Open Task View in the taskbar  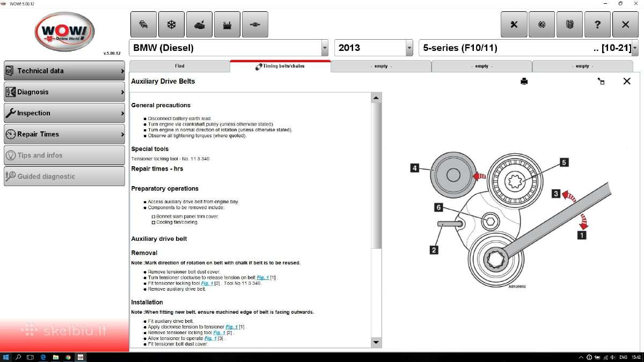31,357
